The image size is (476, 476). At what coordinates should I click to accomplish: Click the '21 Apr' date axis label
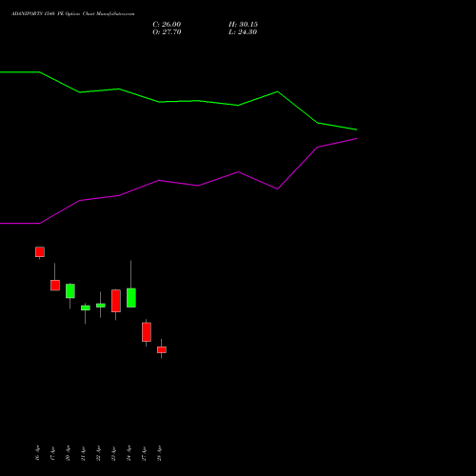tap(83, 453)
